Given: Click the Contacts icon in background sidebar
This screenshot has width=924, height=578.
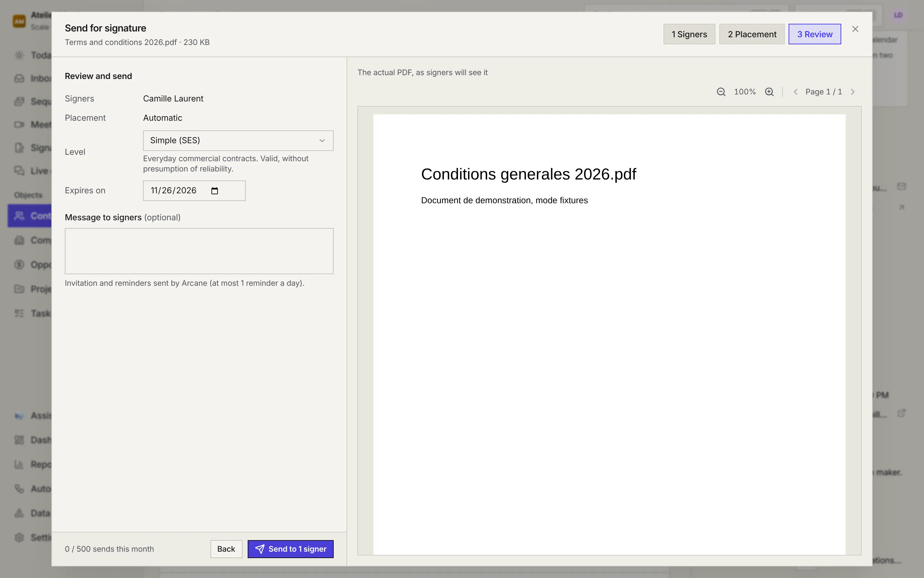Looking at the screenshot, I should click(x=19, y=216).
